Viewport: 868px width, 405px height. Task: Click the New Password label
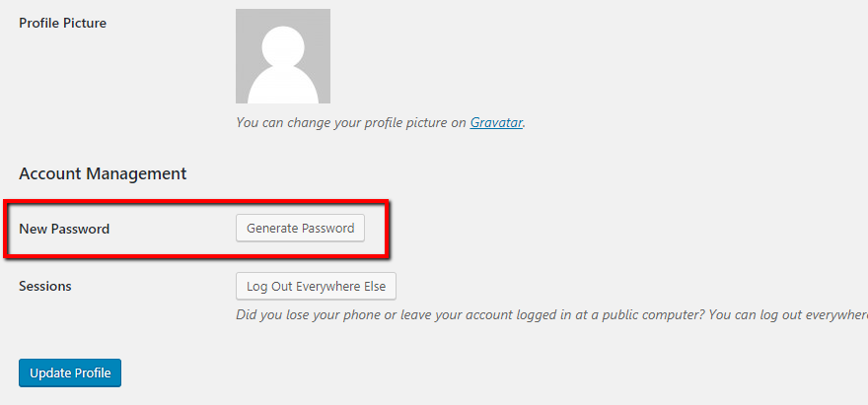[64, 229]
